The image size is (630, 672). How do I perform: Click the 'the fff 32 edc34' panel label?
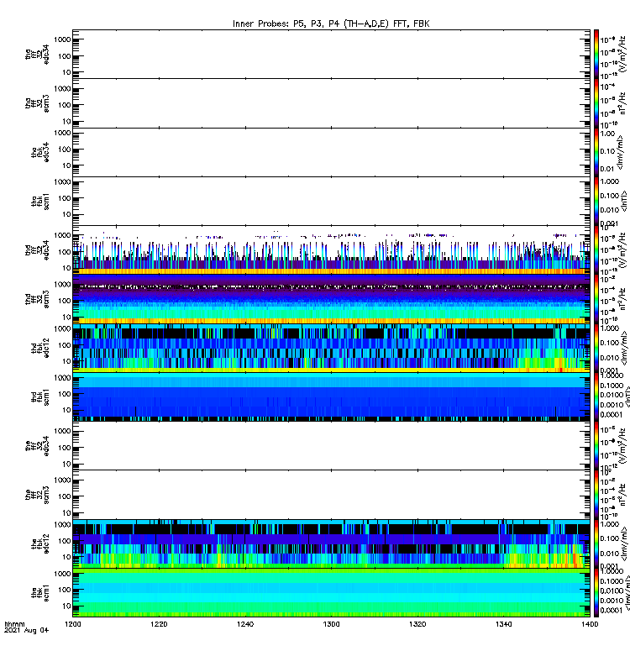[37, 446]
